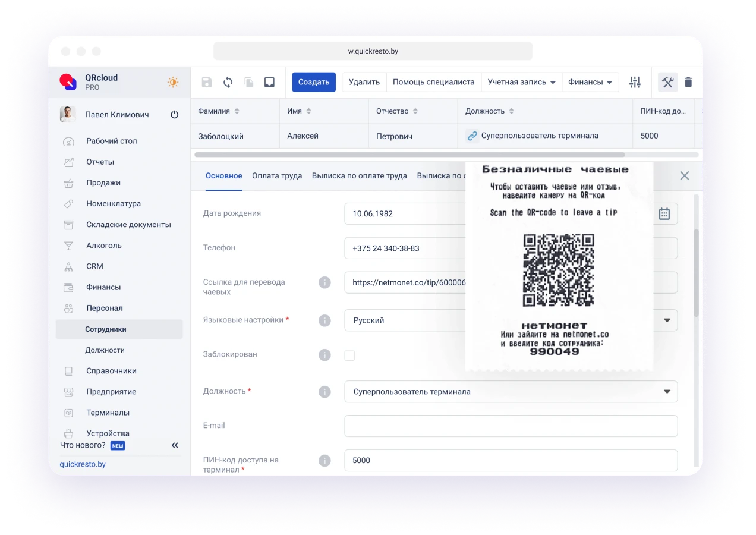Click the copy record icon in toolbar
This screenshot has width=756, height=535.
(x=248, y=82)
